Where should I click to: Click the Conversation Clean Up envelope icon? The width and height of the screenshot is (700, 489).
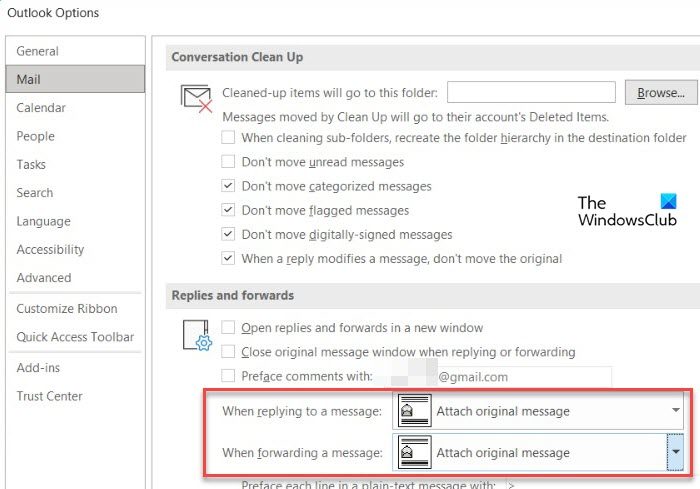click(196, 98)
